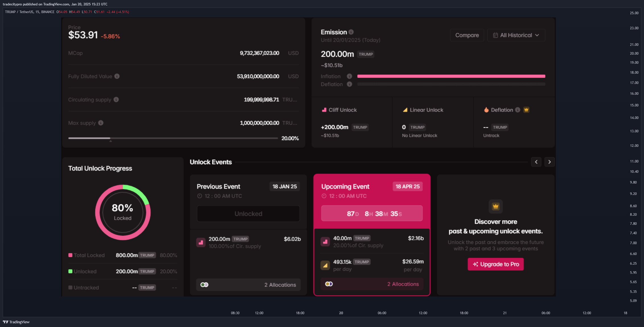
Task: Click the Unlocked status button
Action: [x=248, y=214]
